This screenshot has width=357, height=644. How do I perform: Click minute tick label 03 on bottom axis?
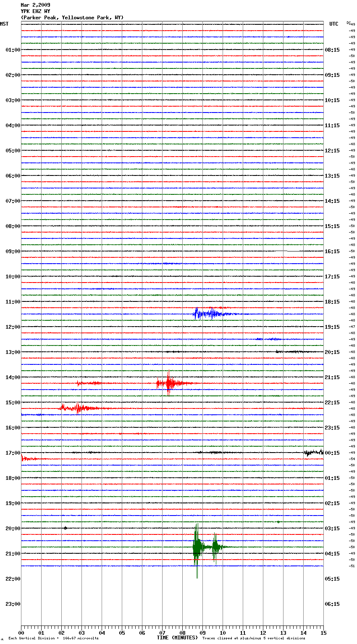click(81, 633)
